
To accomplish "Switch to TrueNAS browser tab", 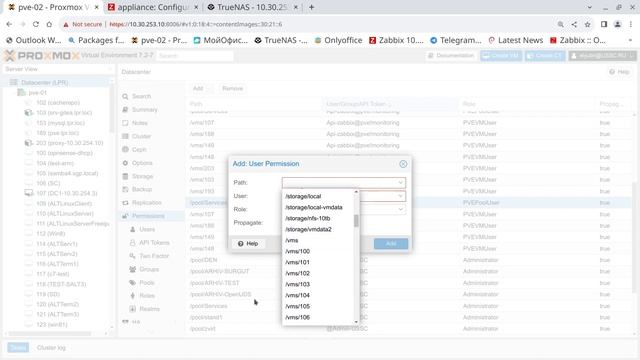I will [252, 7].
